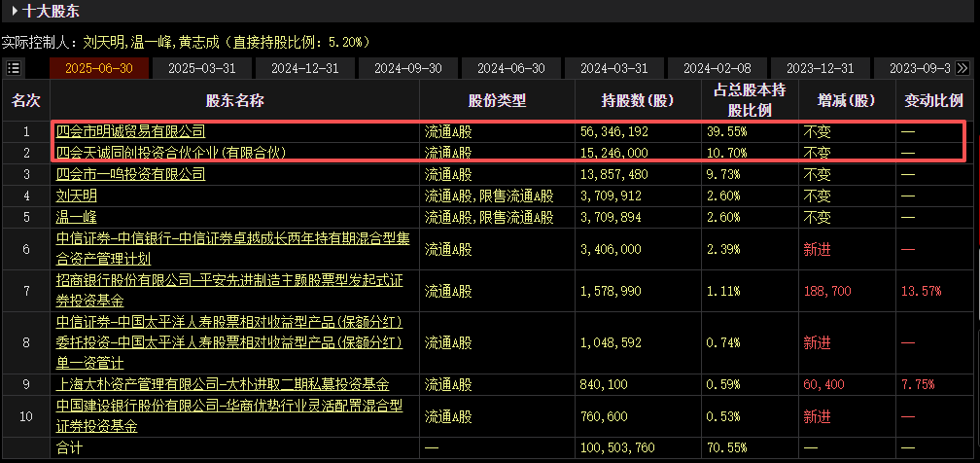This screenshot has width=980, height=463.
Task: Collapse the 十大股东 section triangle
Action: coord(15,11)
